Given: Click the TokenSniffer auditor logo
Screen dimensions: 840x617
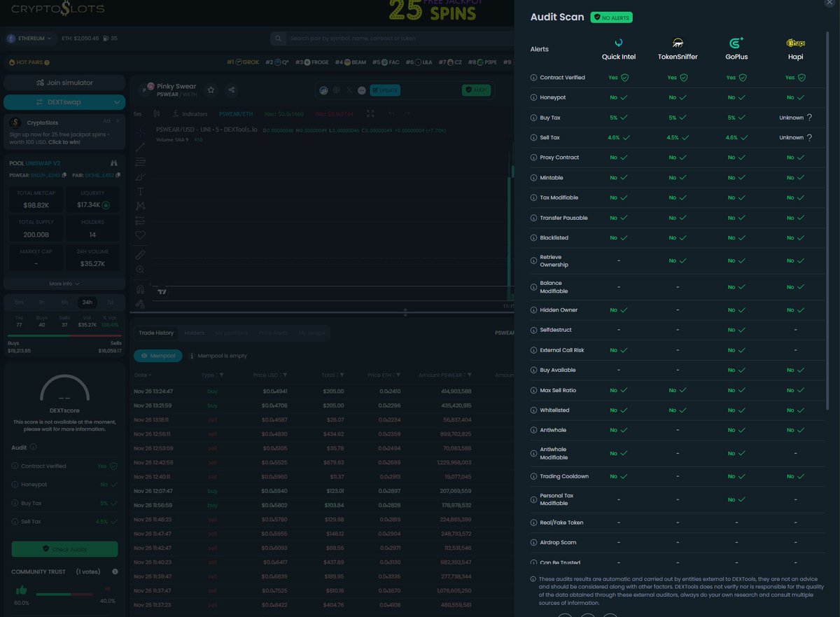Looking at the screenshot, I should point(678,43).
